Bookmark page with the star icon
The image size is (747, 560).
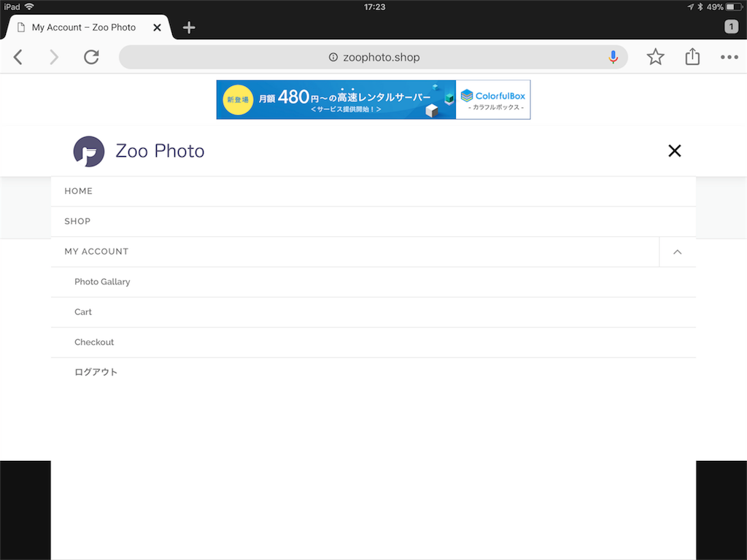(x=656, y=57)
